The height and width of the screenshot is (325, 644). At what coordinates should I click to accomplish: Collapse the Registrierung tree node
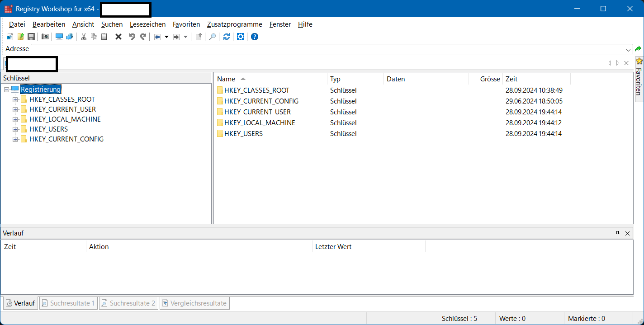6,89
